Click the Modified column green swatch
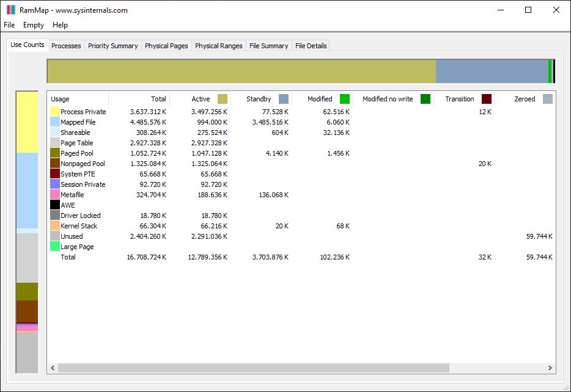 (x=345, y=99)
